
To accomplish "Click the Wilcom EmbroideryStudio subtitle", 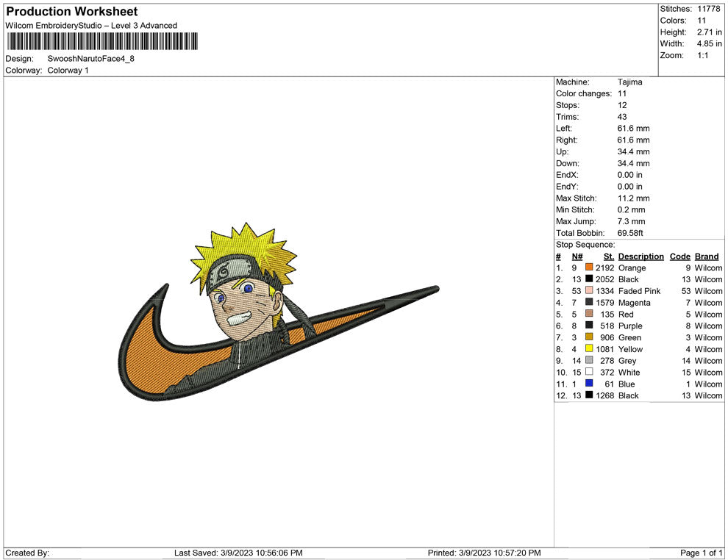I will [91, 26].
